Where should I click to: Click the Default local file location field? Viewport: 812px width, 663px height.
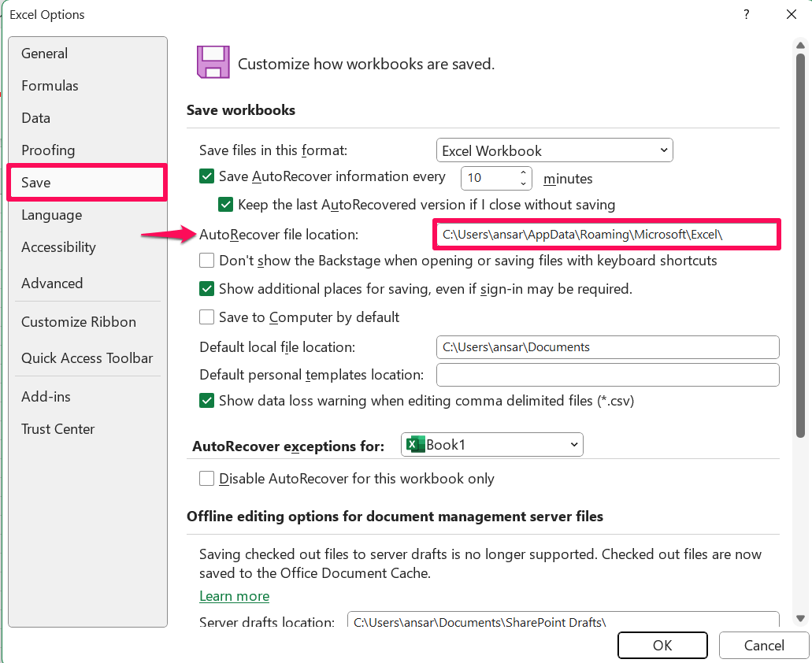coord(607,347)
